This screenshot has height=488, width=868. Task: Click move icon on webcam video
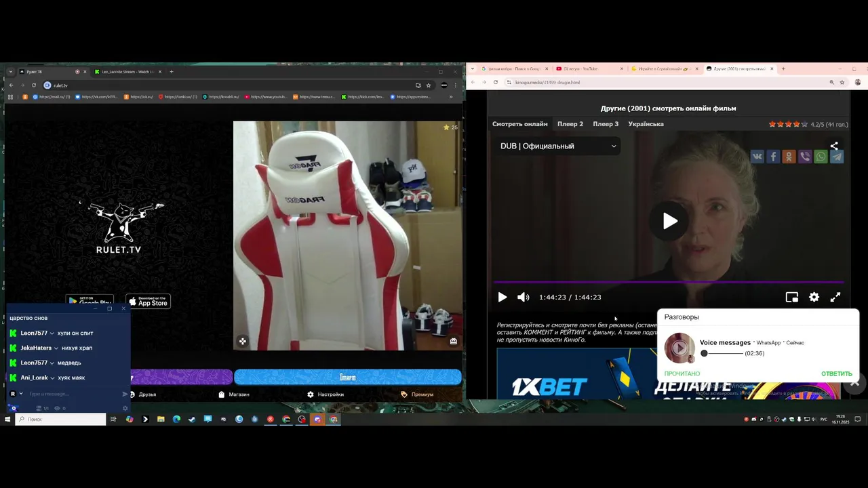243,342
